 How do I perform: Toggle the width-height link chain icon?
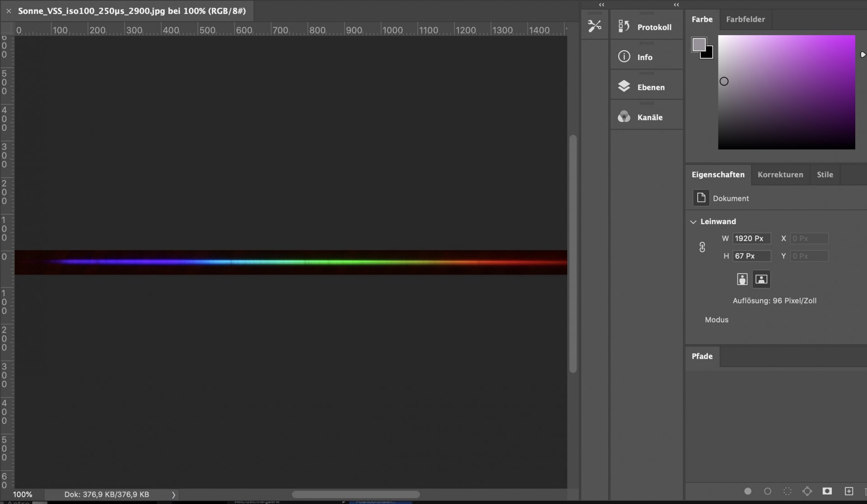click(702, 247)
